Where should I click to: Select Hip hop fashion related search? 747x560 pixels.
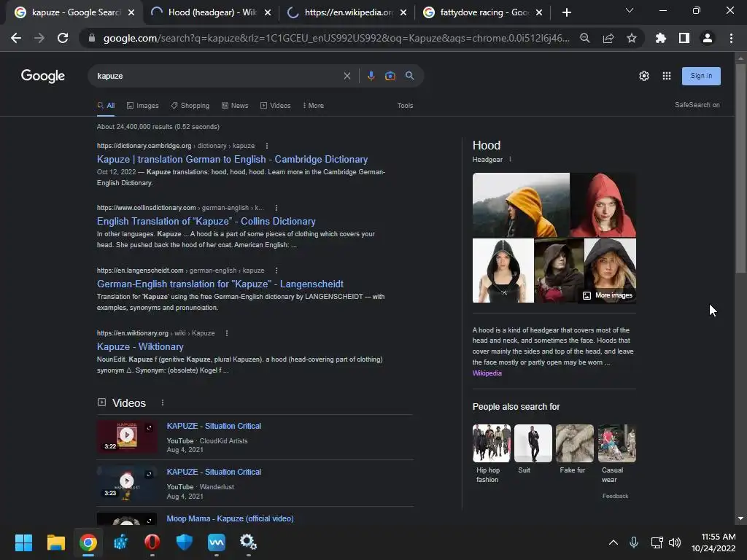click(x=491, y=454)
